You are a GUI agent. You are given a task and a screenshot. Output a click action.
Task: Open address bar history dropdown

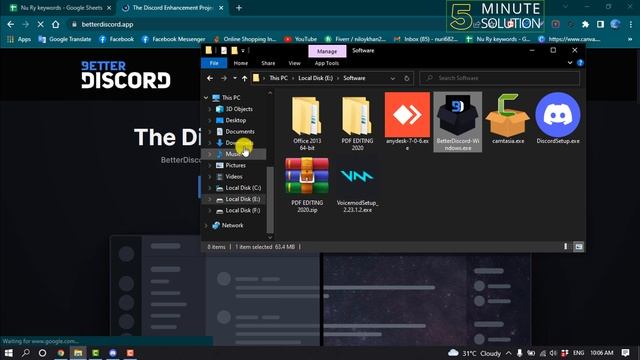(x=393, y=78)
